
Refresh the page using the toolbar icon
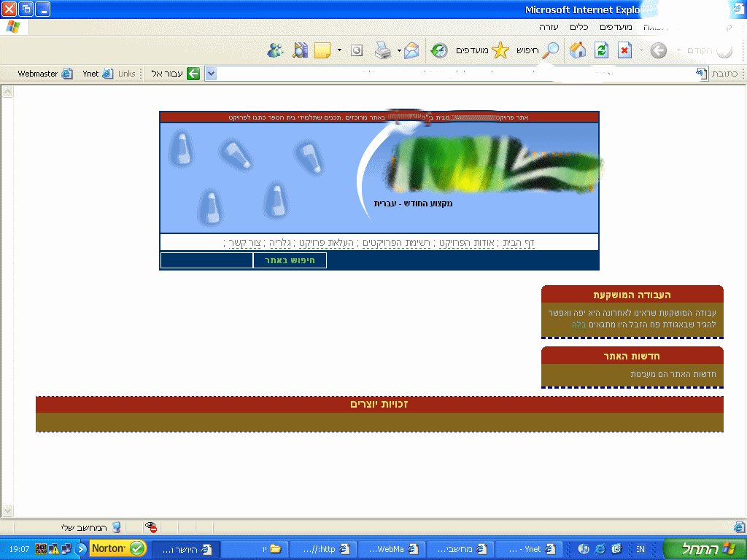click(601, 50)
